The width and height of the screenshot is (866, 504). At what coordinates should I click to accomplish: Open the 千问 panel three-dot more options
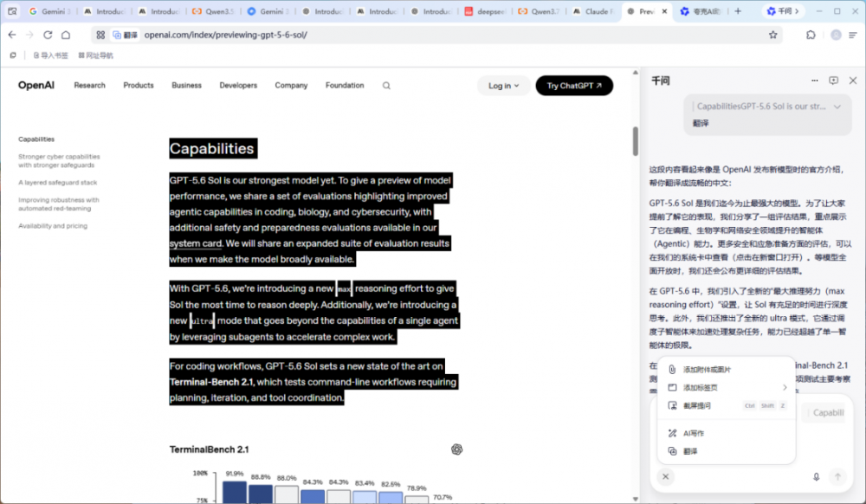(x=815, y=81)
